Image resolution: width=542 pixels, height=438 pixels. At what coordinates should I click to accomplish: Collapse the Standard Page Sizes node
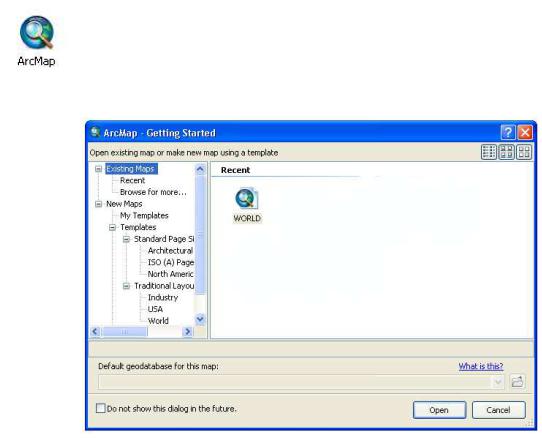(x=127, y=239)
